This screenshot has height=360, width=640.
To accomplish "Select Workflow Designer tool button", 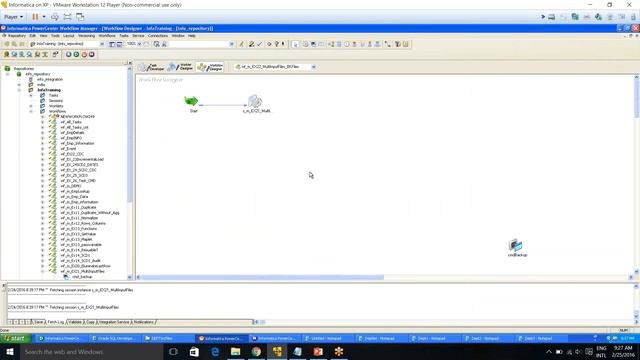I will click(210, 67).
